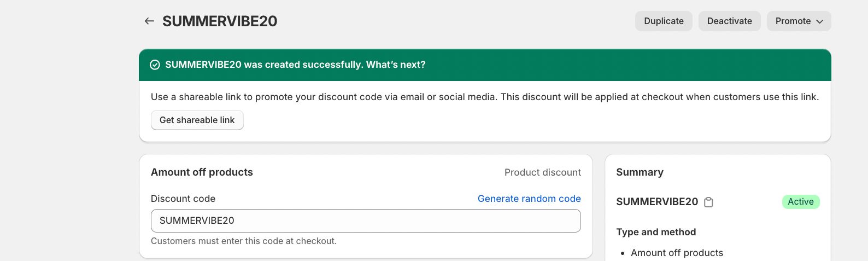Click the Generate random code link

click(x=529, y=199)
